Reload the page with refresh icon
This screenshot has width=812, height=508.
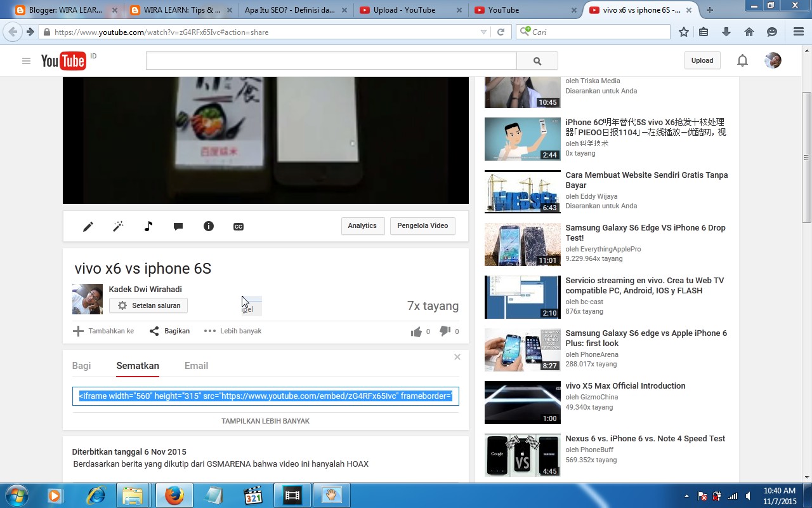(x=501, y=32)
